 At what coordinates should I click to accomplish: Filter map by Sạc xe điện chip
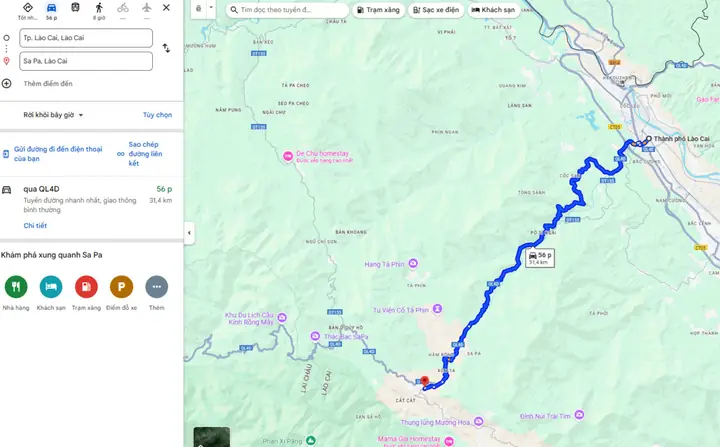click(436, 10)
